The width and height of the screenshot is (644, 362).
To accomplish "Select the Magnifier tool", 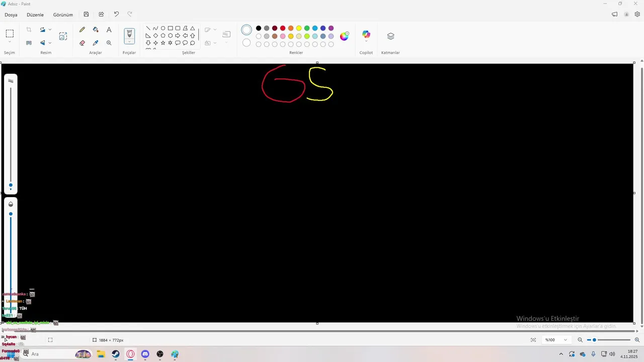I will (109, 43).
